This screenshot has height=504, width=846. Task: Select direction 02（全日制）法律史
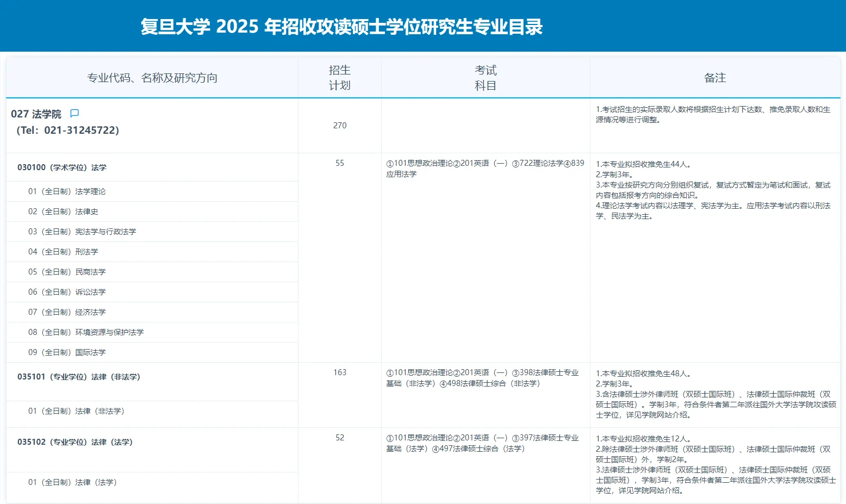(x=152, y=211)
